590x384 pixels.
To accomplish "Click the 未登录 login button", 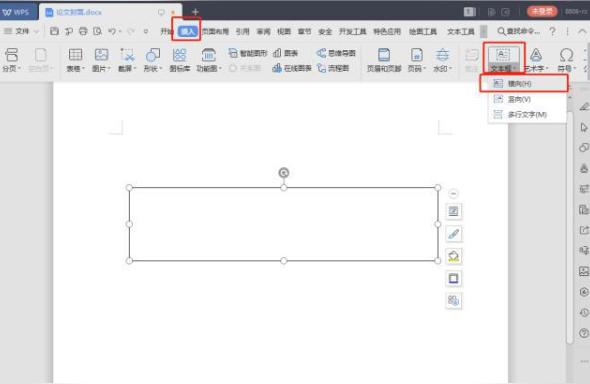I will [x=542, y=12].
